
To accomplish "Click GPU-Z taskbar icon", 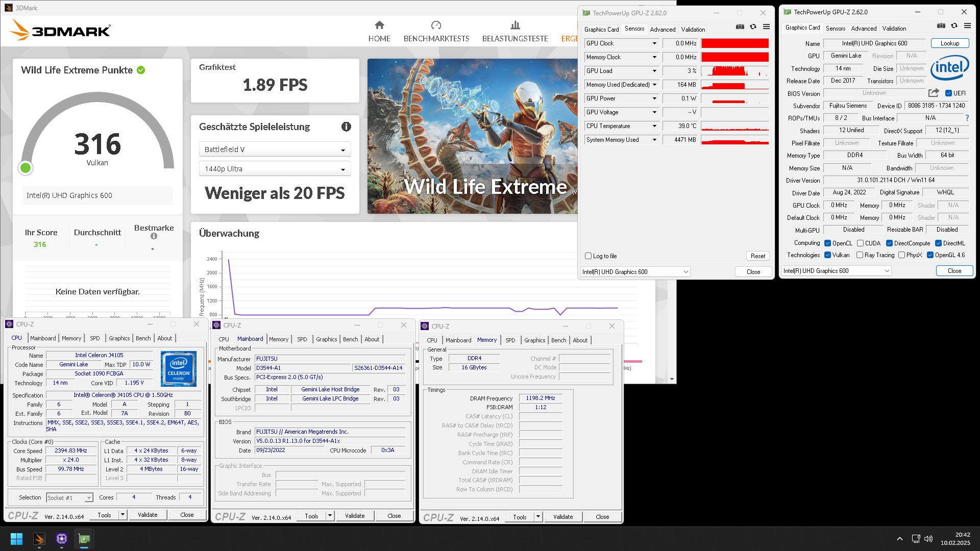I will pos(84,539).
